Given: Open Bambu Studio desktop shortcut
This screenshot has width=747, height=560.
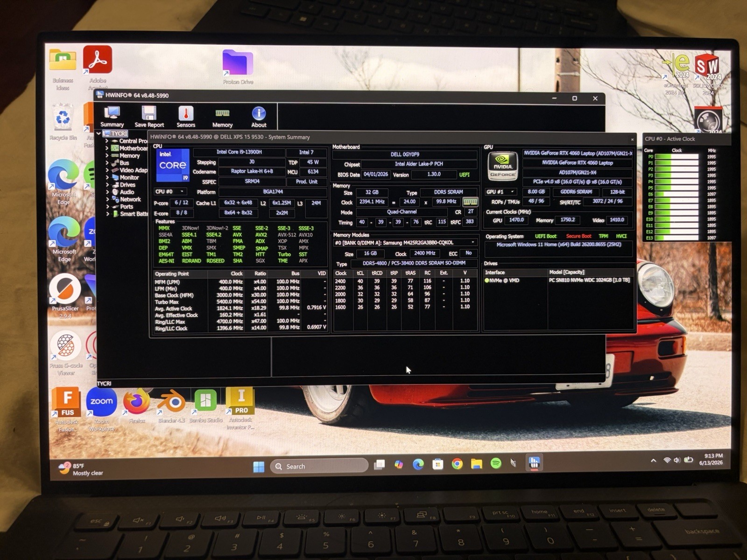Looking at the screenshot, I should (205, 406).
